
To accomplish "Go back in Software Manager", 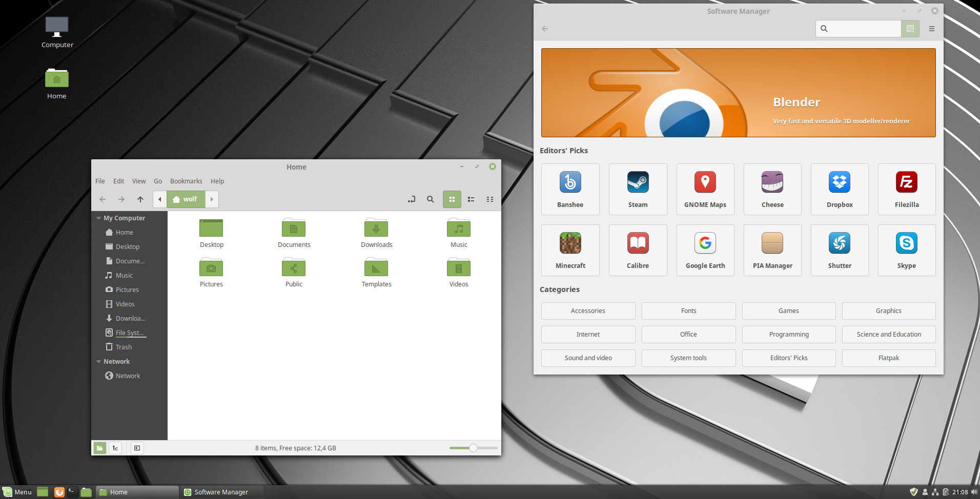I will pyautogui.click(x=545, y=29).
